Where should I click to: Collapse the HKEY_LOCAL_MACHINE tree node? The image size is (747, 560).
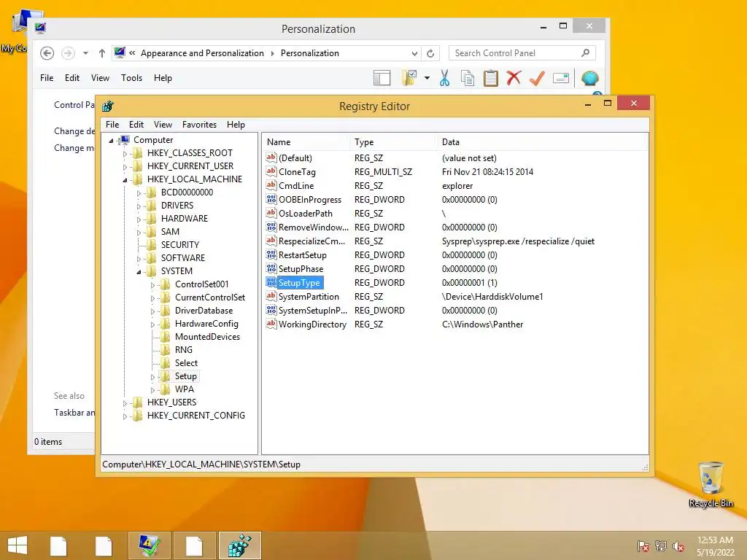click(125, 180)
